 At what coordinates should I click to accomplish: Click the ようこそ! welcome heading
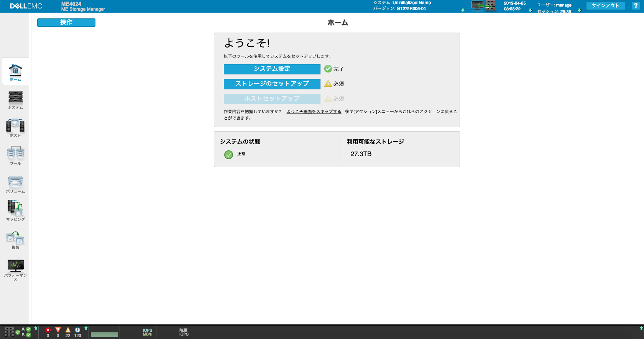pyautogui.click(x=247, y=43)
